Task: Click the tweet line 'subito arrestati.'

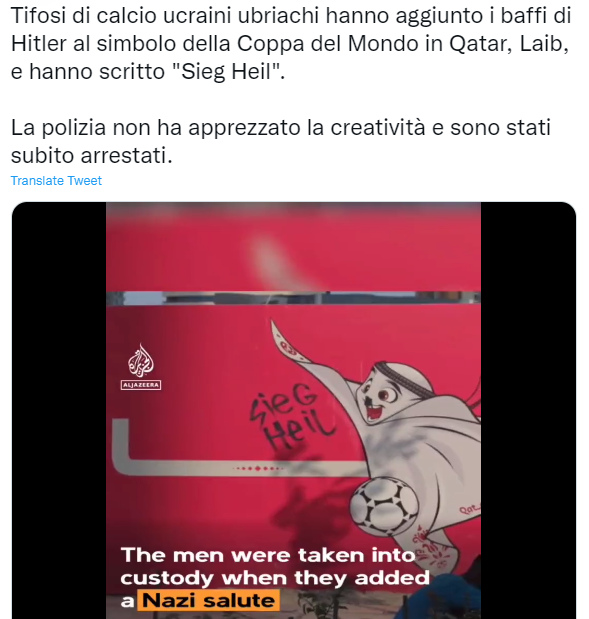Action: [92, 156]
